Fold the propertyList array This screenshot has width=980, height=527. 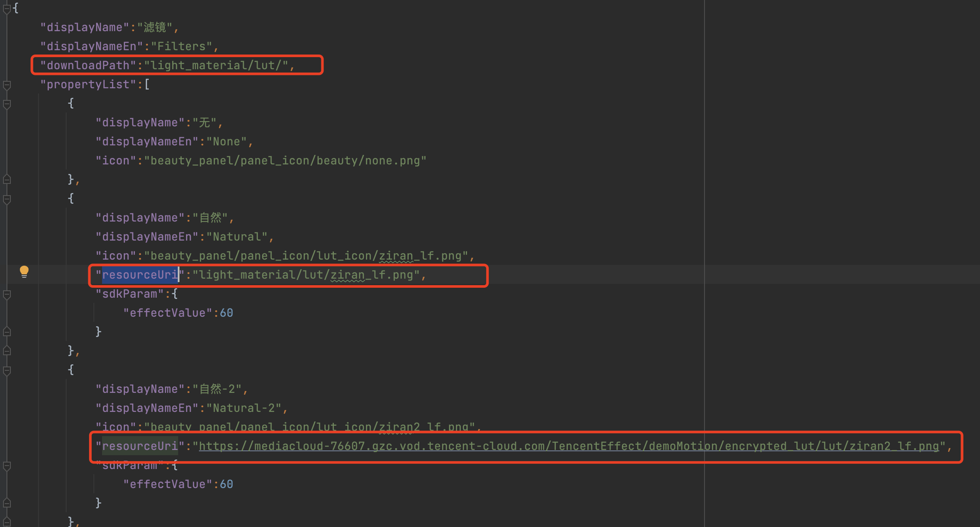(x=7, y=85)
